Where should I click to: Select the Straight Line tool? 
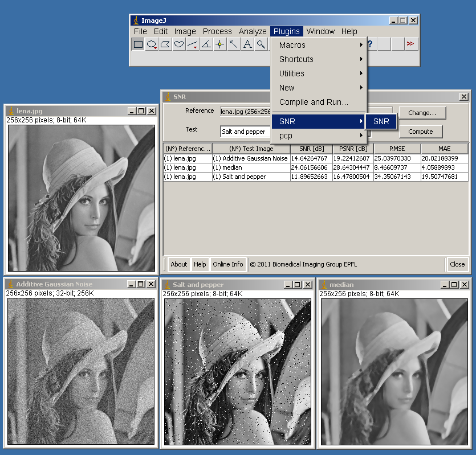click(193, 44)
